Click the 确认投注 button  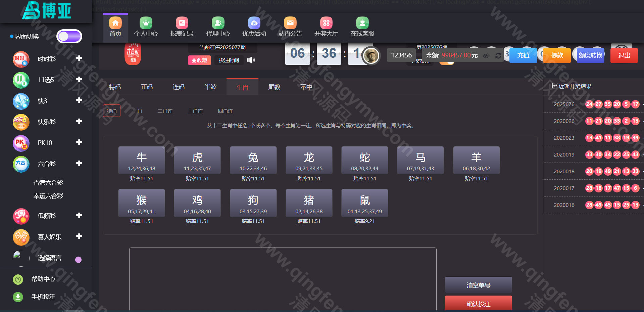[x=478, y=304]
